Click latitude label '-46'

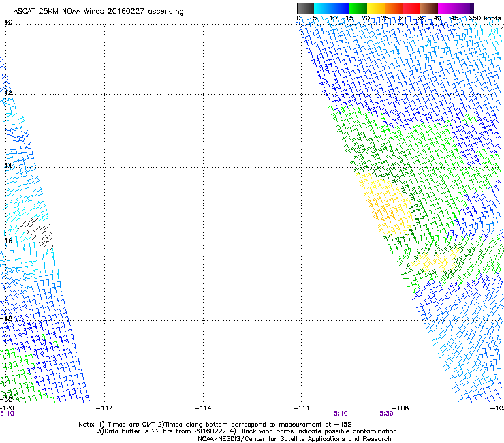pos(6,241)
